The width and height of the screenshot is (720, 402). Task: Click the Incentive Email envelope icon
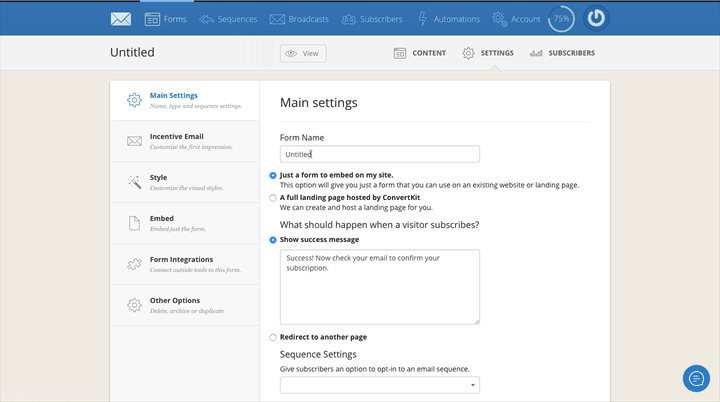(134, 141)
